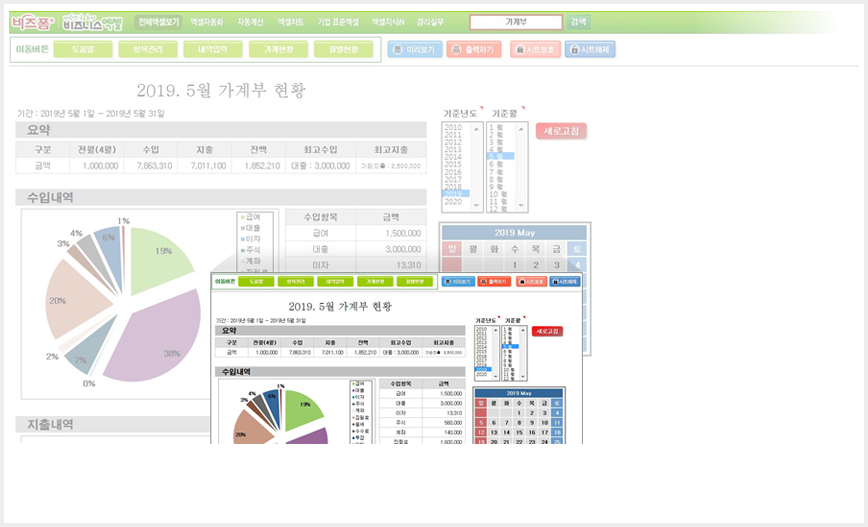Select highlighted 2019 in front inset year list
Screen dimensions: 868x527
(483, 369)
